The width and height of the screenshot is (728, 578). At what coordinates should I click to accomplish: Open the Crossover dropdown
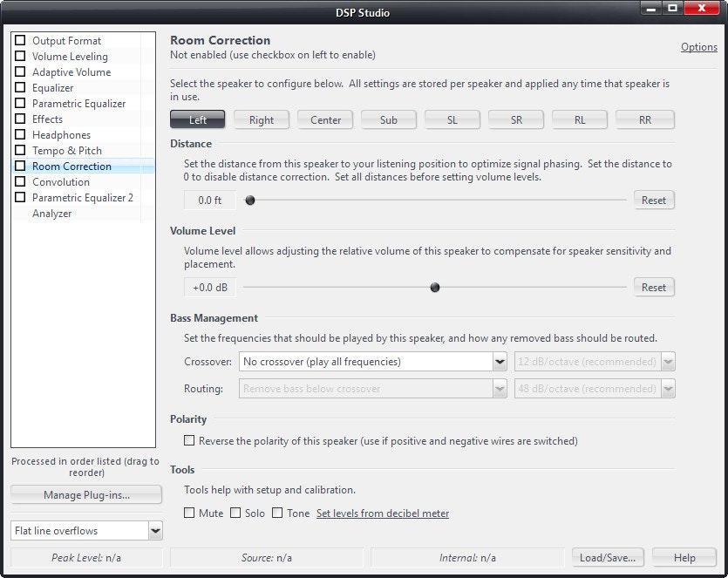tap(500, 362)
